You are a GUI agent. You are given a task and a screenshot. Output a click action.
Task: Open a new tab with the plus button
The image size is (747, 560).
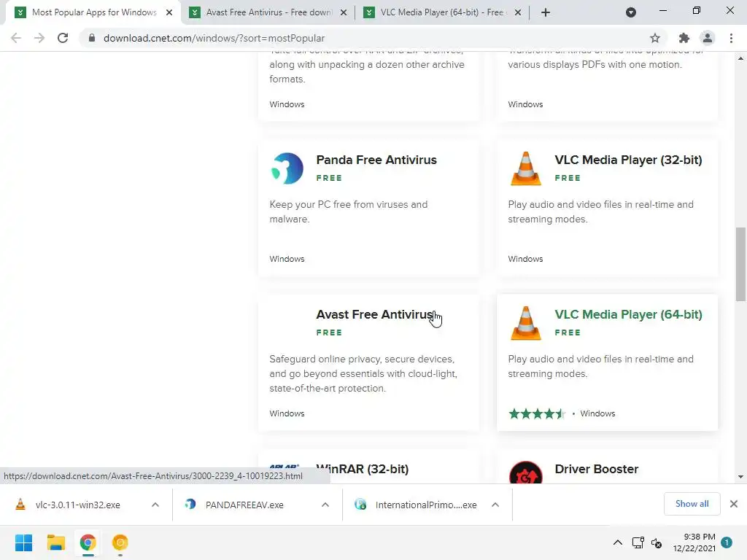click(x=546, y=12)
